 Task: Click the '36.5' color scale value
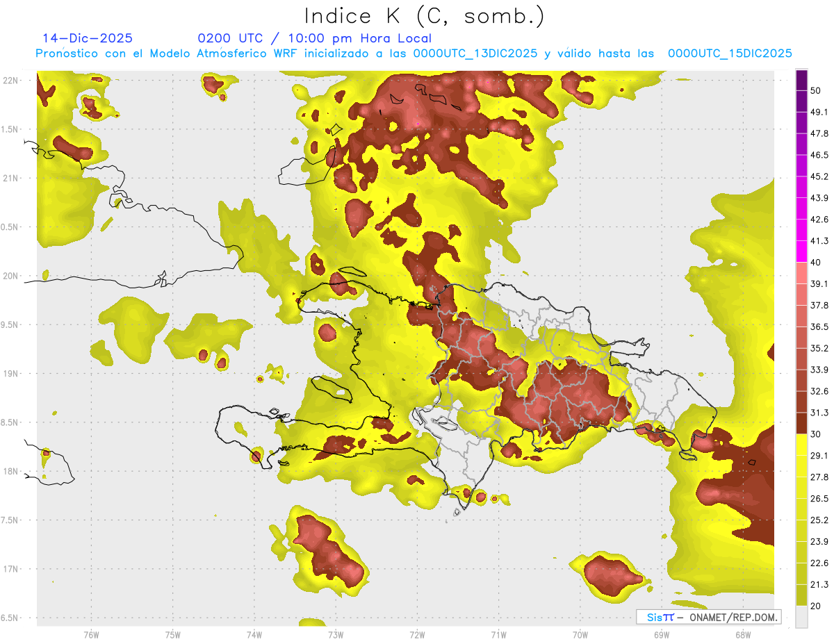[x=819, y=327]
